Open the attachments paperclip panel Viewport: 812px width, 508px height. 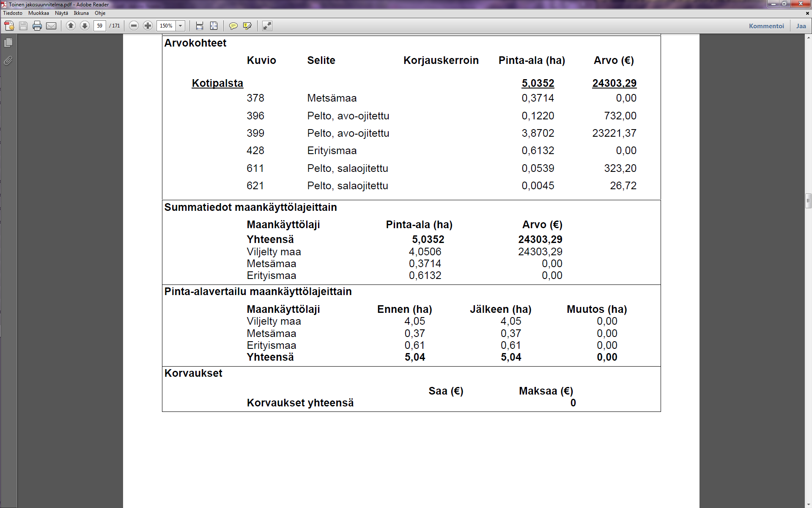pos(8,61)
